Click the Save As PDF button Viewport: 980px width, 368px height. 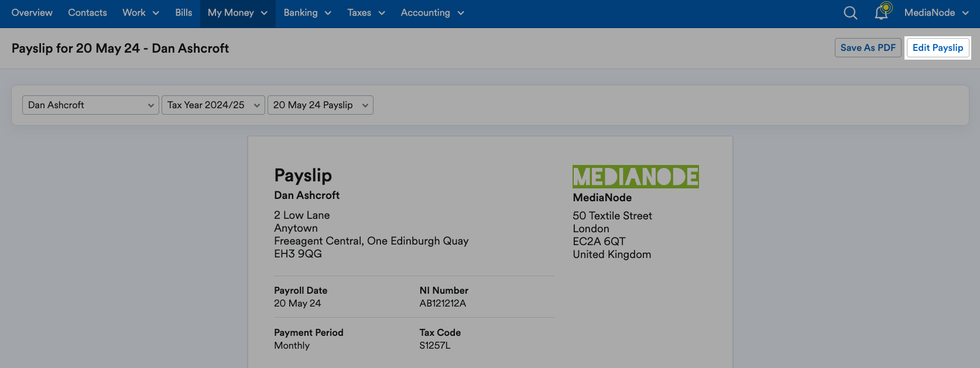tap(868, 48)
